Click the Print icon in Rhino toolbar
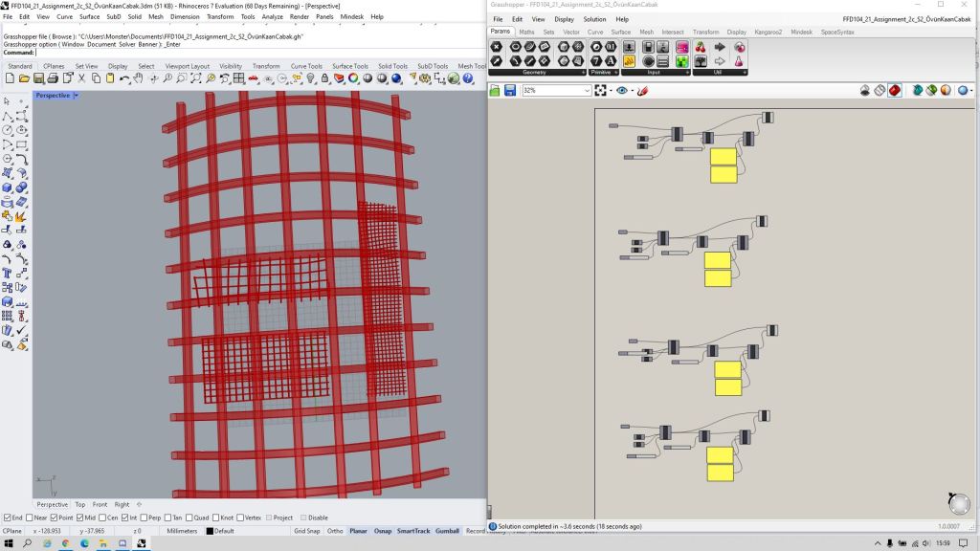The height and width of the screenshot is (551, 980). 53,78
